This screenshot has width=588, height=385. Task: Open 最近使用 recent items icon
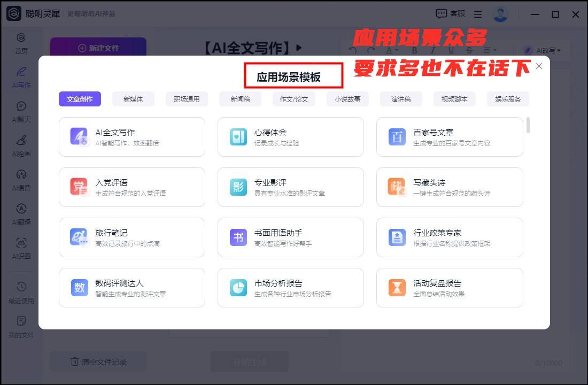pos(21,292)
